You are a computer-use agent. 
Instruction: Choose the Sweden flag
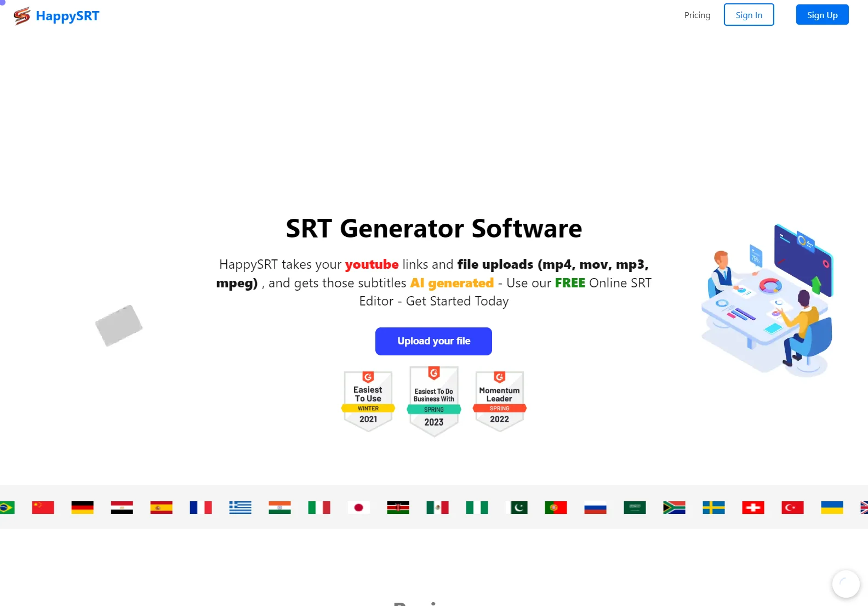click(x=714, y=508)
